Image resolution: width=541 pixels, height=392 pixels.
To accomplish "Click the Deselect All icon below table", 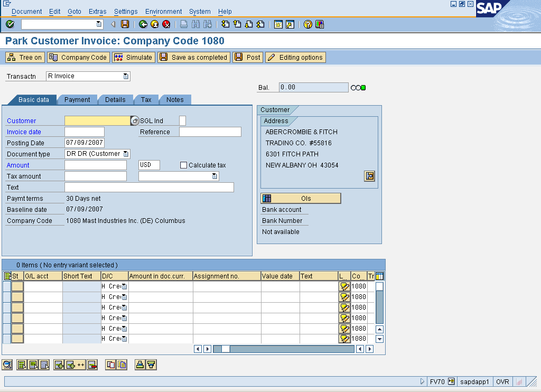I will (x=44, y=365).
